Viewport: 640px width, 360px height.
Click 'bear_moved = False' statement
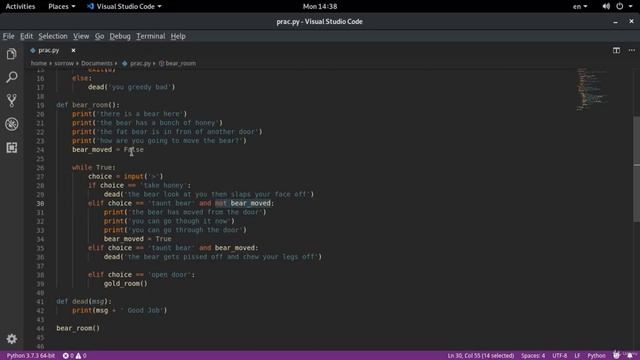(108, 150)
